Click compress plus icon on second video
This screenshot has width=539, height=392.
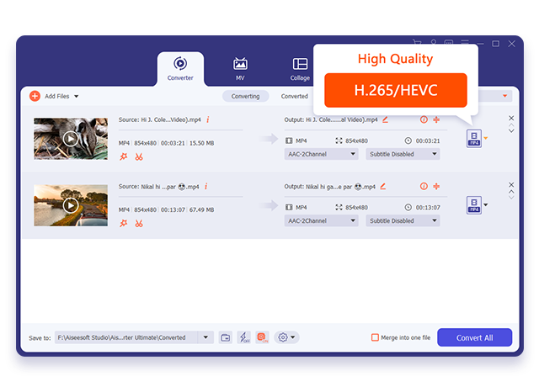[x=436, y=186]
